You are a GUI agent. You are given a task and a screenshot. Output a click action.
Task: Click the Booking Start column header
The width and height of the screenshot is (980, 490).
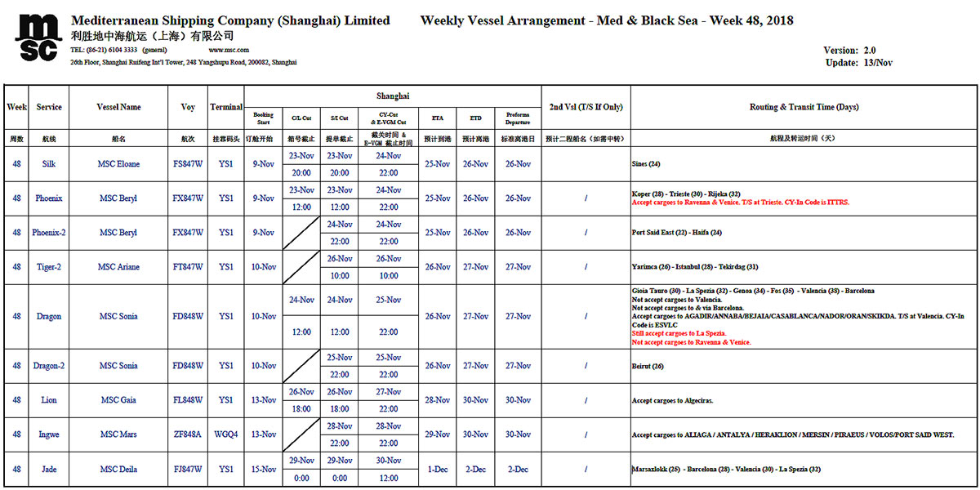click(263, 118)
